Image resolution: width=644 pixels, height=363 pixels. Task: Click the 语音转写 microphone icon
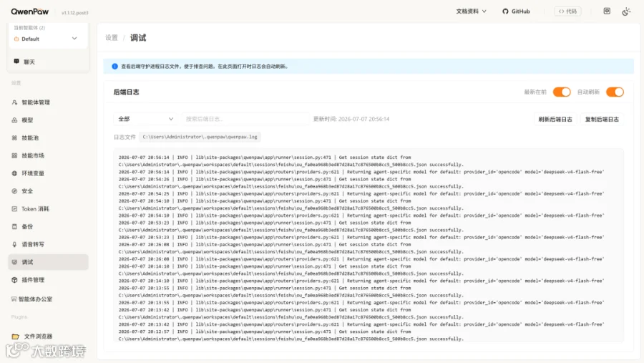coord(14,244)
